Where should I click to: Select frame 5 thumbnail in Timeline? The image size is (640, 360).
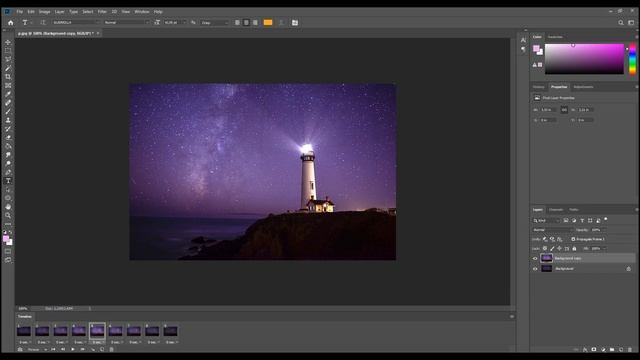click(97, 331)
